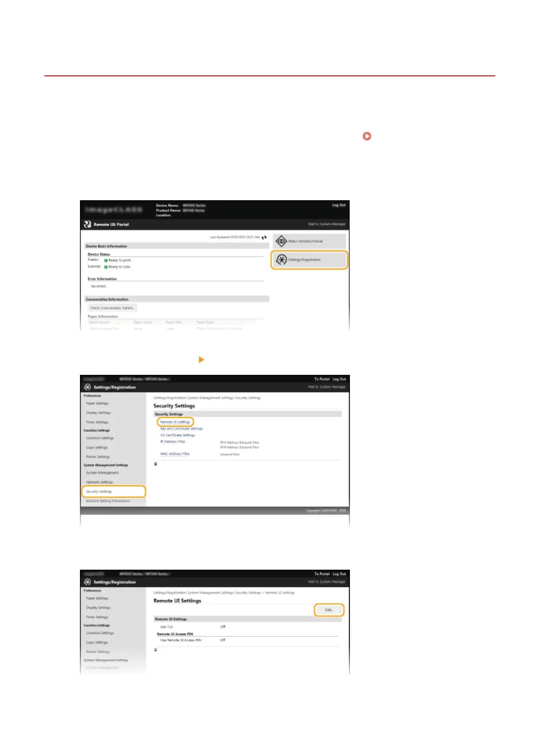Click the back-to-top arrow on the Security Settings page
The image size is (535, 756).
point(155,464)
